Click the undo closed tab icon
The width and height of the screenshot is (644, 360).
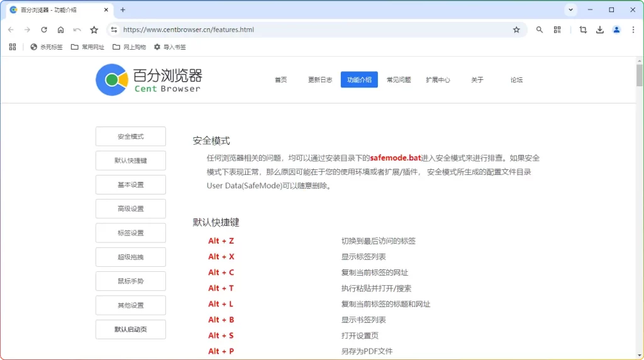(77, 30)
